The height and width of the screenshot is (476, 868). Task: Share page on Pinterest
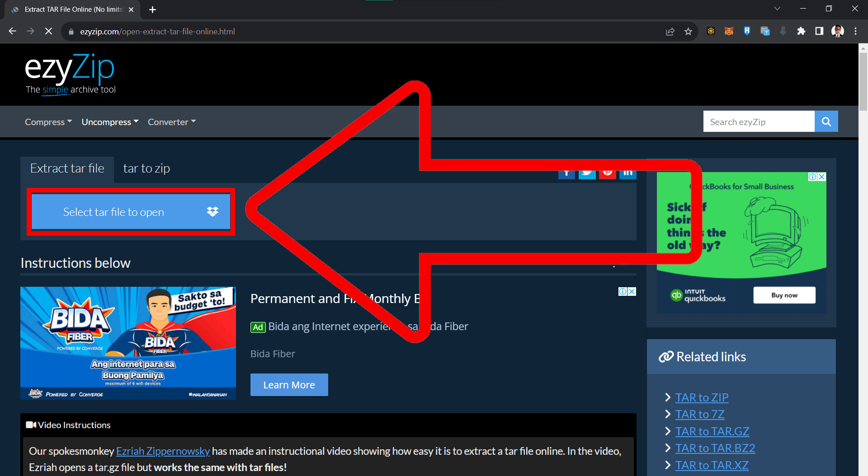(608, 172)
